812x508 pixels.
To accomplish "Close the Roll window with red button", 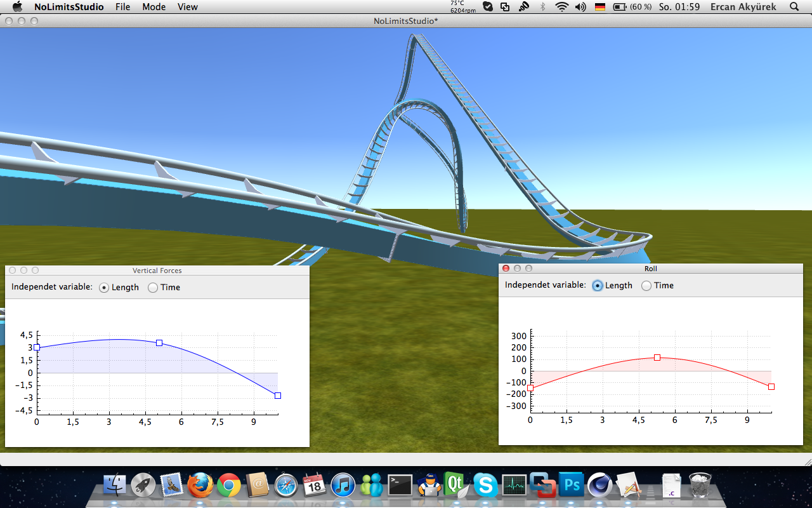I will click(x=506, y=269).
